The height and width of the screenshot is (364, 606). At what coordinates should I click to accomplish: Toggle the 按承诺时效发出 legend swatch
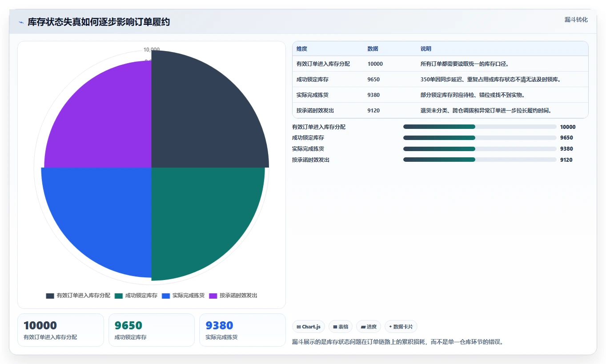213,296
